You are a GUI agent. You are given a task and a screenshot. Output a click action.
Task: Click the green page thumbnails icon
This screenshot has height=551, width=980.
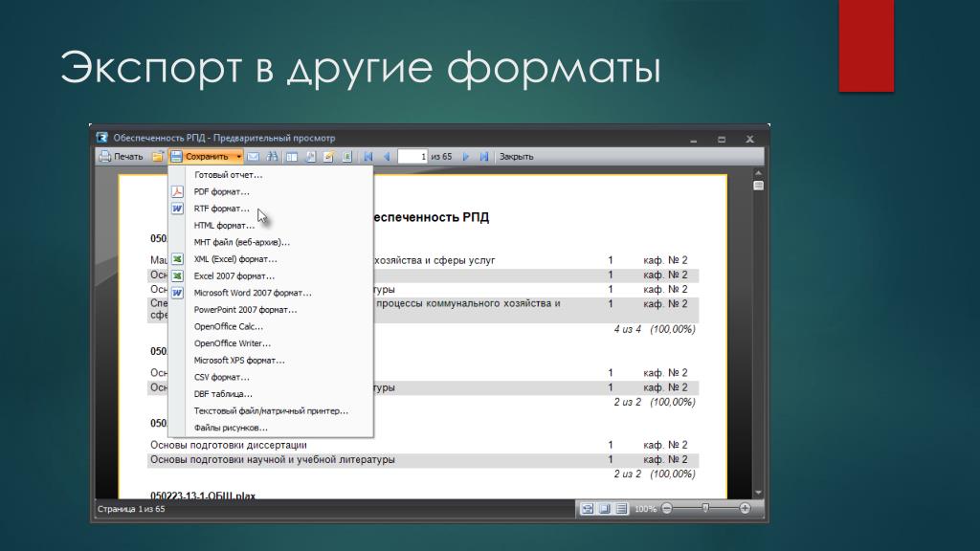pyautogui.click(x=346, y=157)
